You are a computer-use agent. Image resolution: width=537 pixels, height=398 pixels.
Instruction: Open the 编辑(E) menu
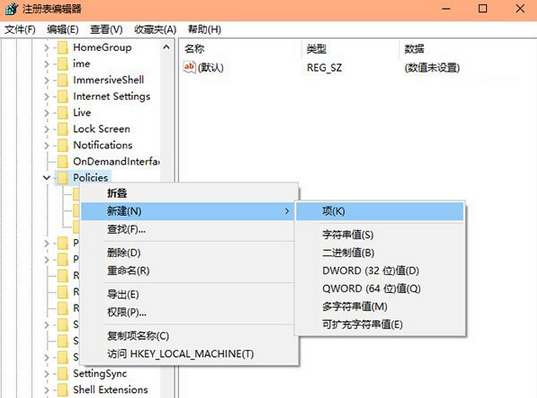coord(63,29)
